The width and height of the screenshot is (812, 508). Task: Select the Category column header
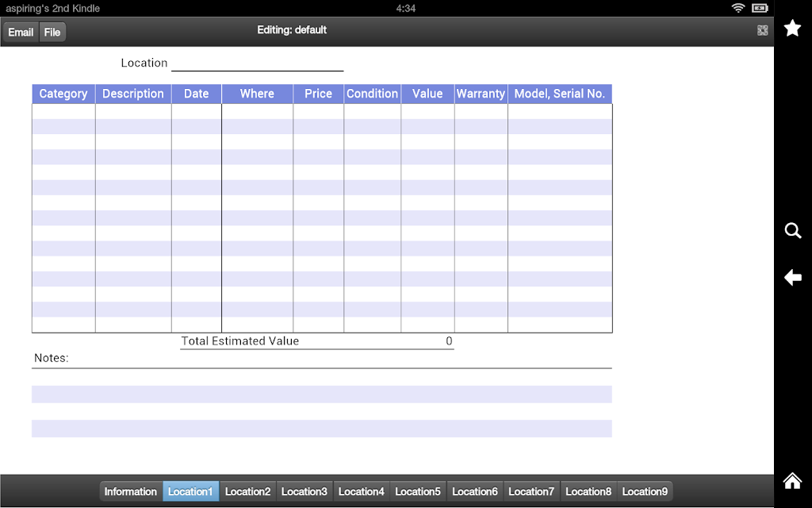(x=63, y=94)
